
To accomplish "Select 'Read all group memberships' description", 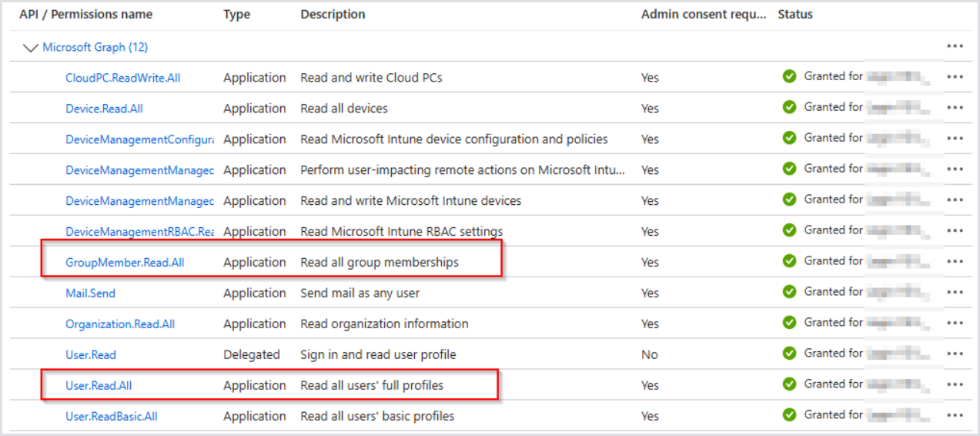I will tap(380, 263).
